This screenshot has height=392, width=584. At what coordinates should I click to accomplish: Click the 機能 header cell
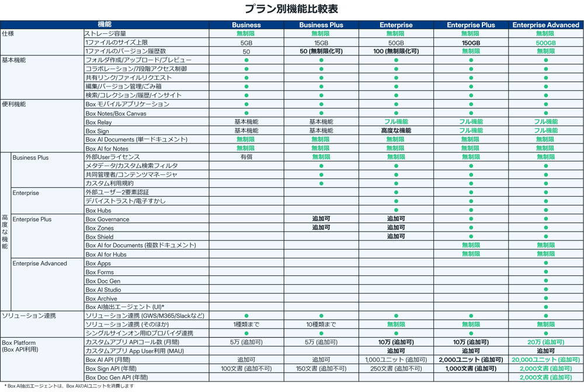[x=105, y=24]
